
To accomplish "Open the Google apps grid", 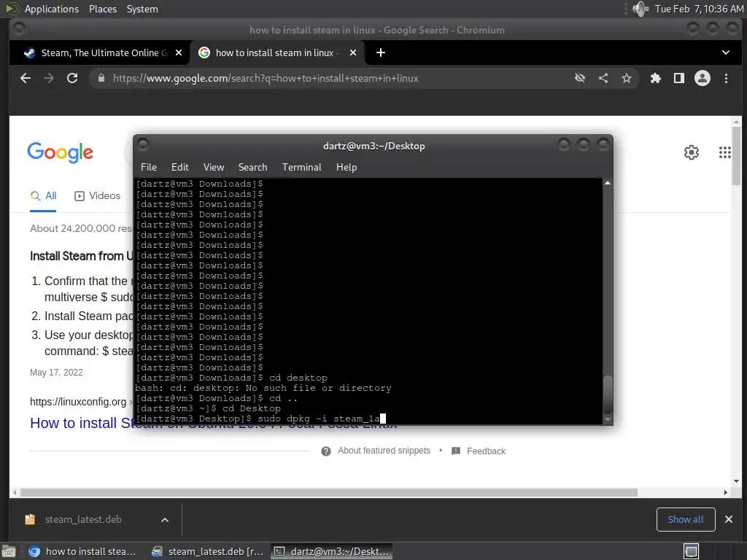I will tap(724, 152).
